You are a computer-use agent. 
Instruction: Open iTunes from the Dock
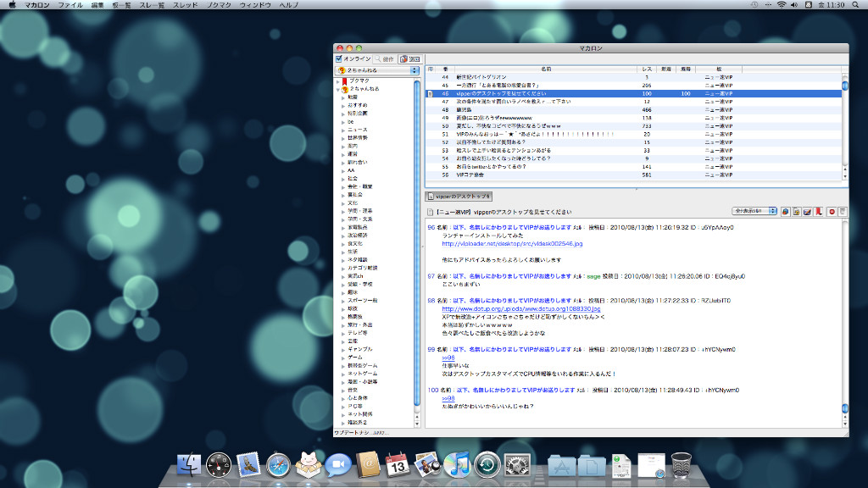456,465
